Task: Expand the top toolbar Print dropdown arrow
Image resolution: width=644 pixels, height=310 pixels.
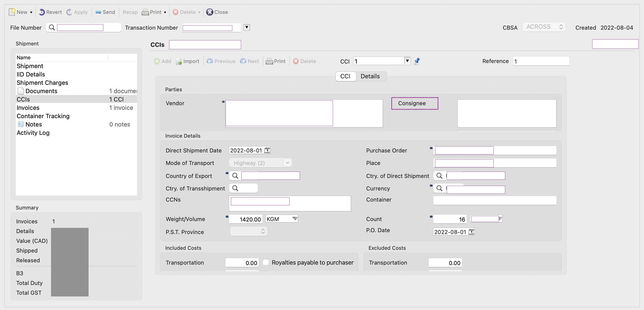Action: tap(165, 12)
